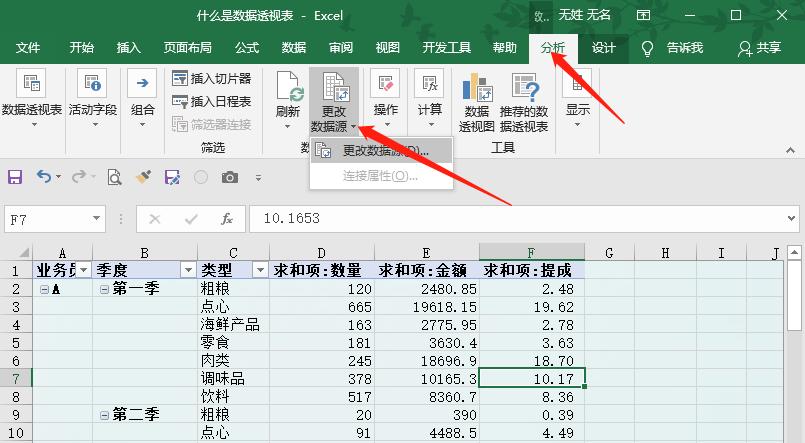Open the 显示 ribbon button
The width and height of the screenshot is (805, 443).
point(578,98)
